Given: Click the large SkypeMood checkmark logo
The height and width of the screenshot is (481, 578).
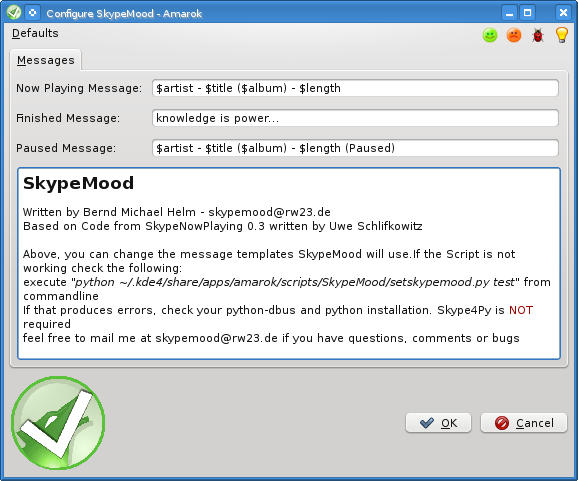Looking at the screenshot, I should pyautogui.click(x=58, y=423).
